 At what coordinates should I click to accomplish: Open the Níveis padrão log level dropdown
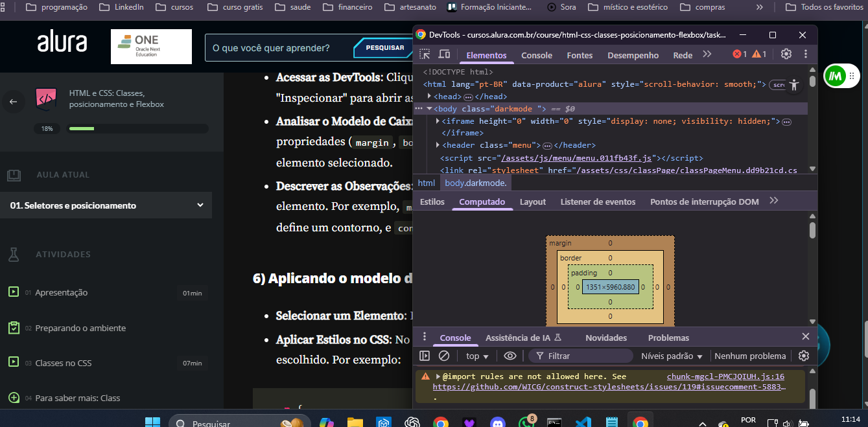pos(672,356)
